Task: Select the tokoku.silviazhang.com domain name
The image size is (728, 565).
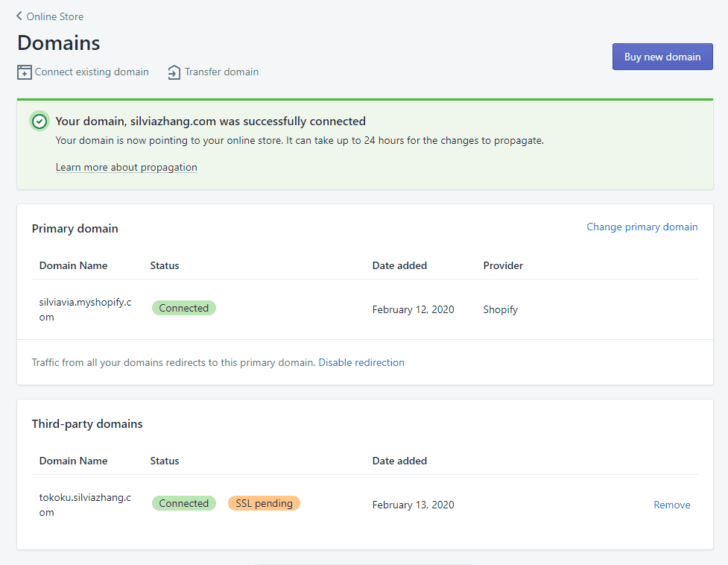Action: tap(86, 505)
